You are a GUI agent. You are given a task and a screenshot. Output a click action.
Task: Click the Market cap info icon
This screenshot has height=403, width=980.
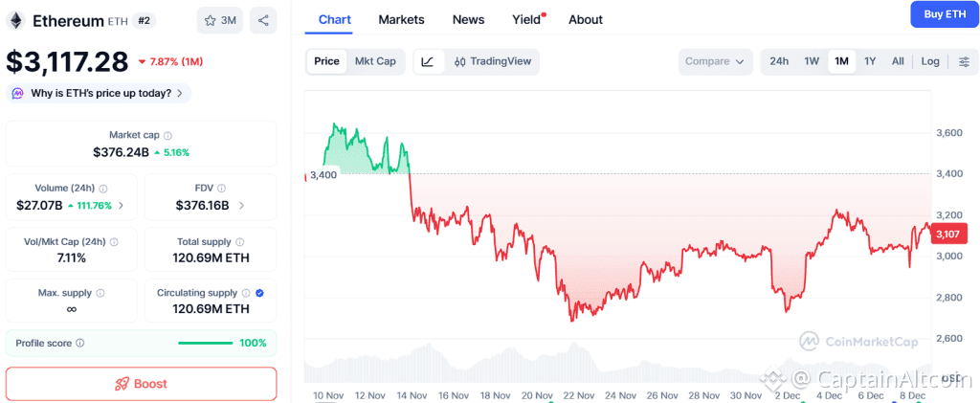(x=168, y=136)
